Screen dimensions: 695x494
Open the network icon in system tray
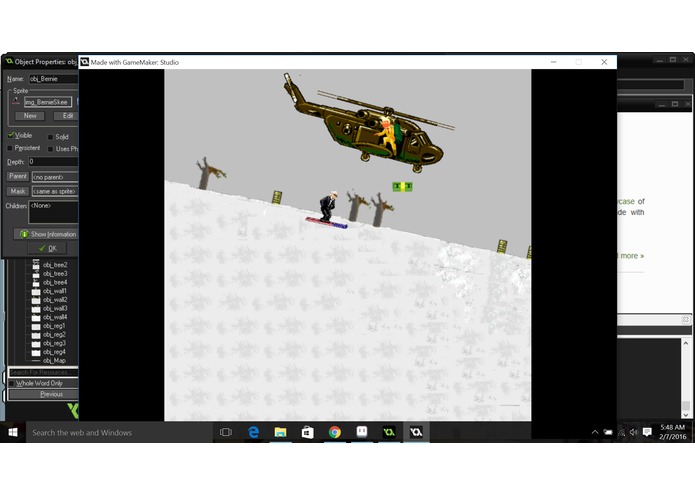(621, 432)
